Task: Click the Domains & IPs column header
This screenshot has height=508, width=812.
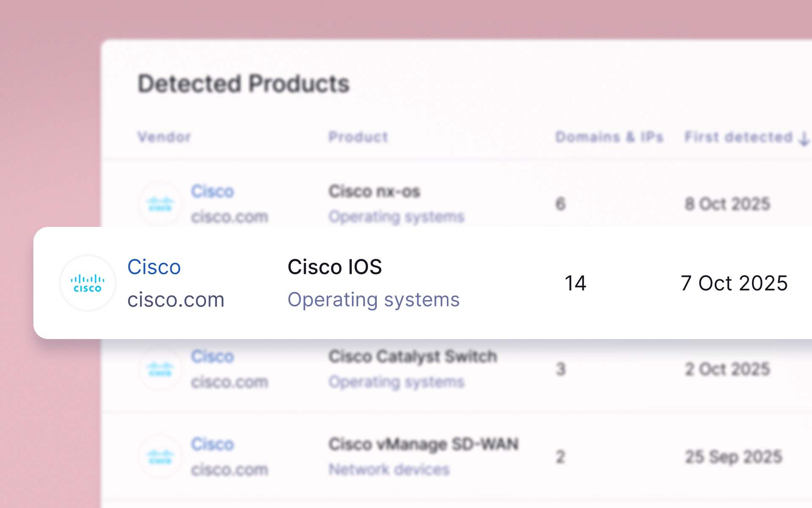Action: (x=609, y=137)
